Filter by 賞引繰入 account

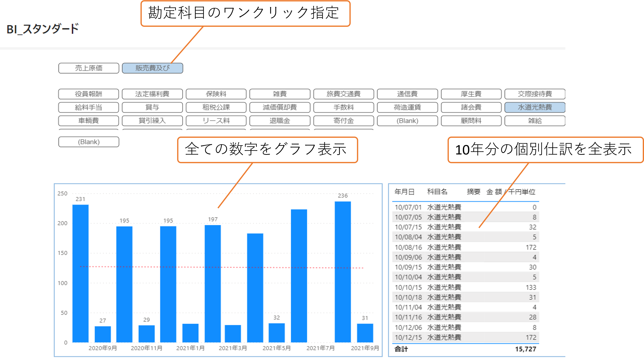click(x=152, y=121)
